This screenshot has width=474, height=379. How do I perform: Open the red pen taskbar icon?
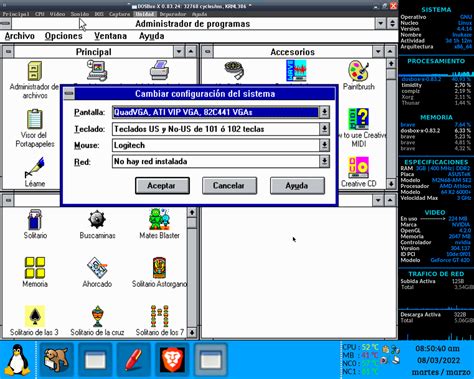pyautogui.click(x=134, y=360)
